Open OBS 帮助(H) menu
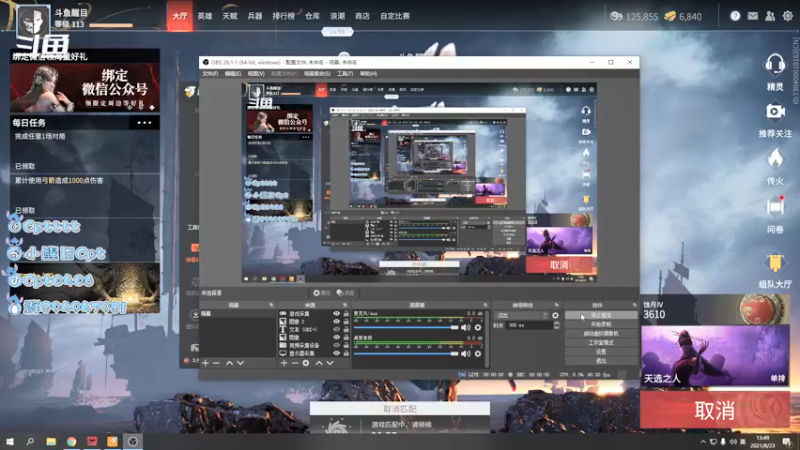The height and width of the screenshot is (450, 800). [368, 74]
